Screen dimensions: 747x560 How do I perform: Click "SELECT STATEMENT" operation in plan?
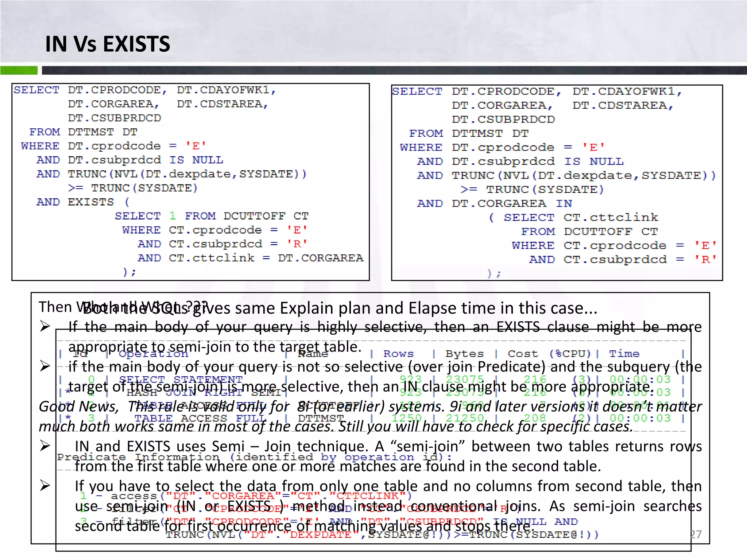tap(181, 380)
